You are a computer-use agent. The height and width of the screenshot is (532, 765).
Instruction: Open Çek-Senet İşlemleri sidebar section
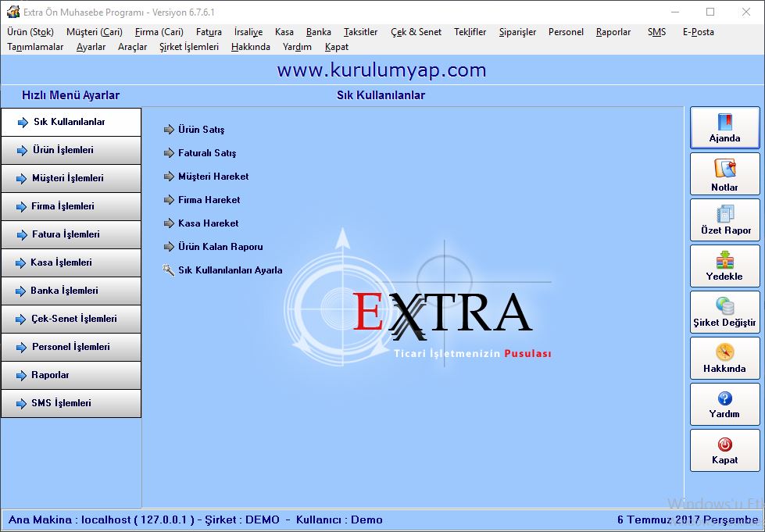71,319
